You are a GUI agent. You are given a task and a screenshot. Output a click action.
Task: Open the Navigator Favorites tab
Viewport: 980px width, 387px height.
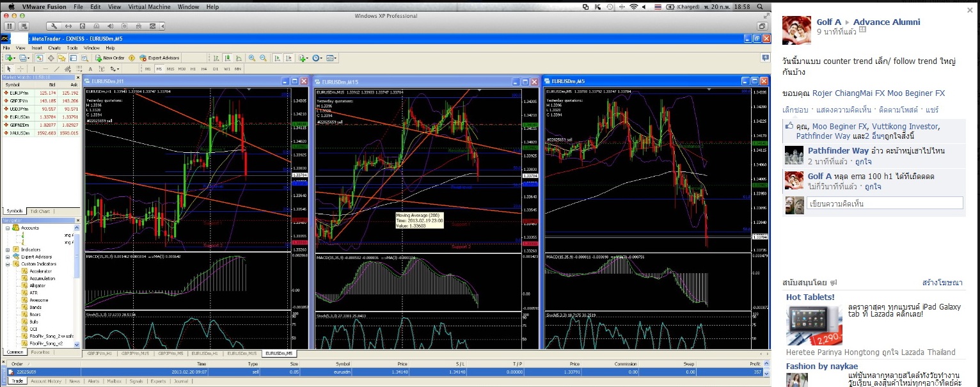coord(40,352)
